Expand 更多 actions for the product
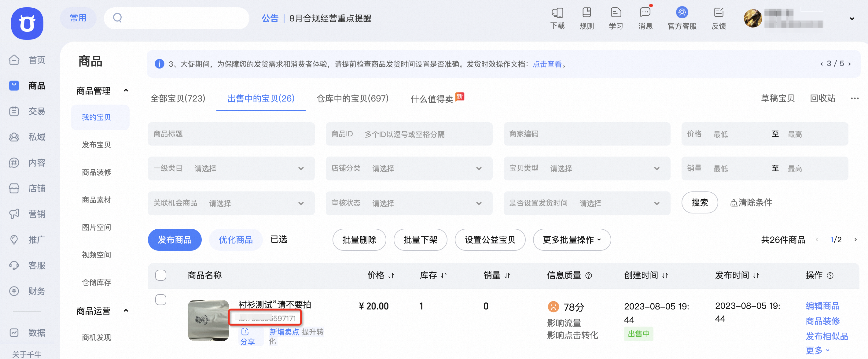868x359 pixels. click(x=818, y=350)
